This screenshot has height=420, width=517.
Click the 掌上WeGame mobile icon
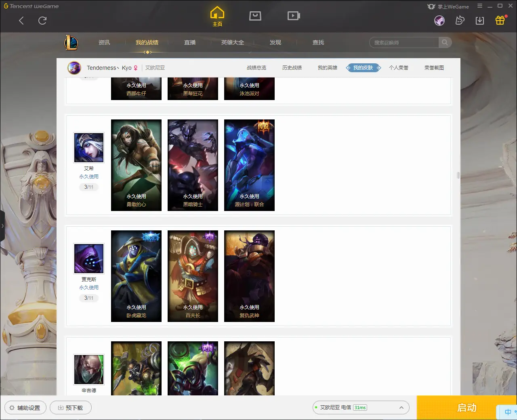[448, 6]
